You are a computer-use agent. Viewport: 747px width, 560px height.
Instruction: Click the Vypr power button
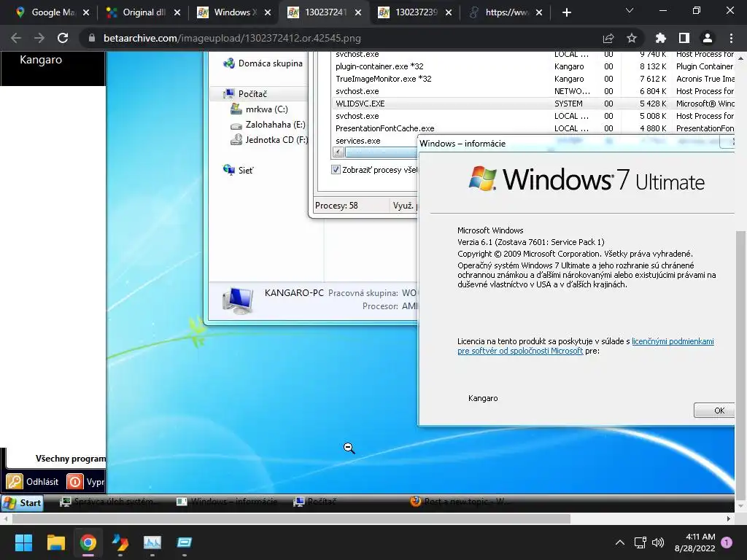click(86, 481)
